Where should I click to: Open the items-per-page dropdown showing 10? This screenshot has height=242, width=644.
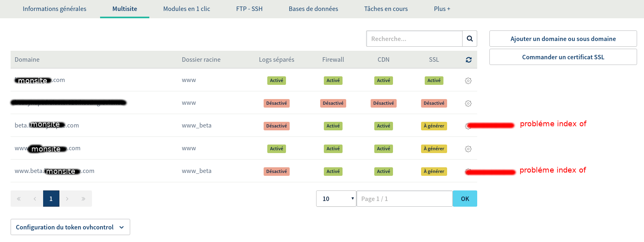coord(336,199)
